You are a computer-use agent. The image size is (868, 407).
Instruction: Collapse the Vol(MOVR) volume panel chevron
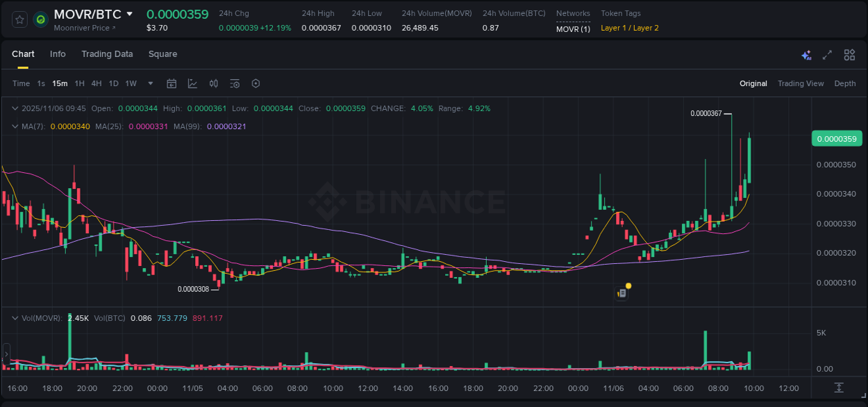click(x=15, y=317)
